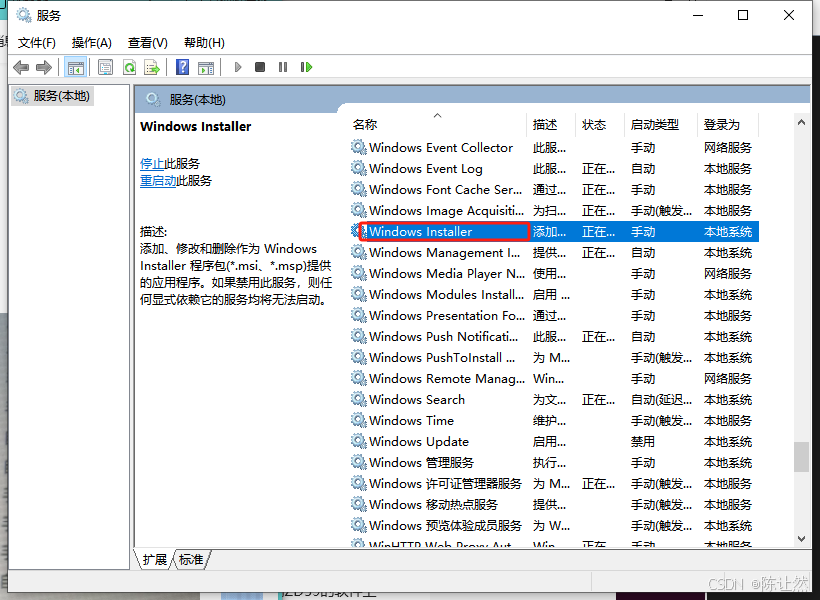Click the 停止 service link
The image size is (820, 600).
pos(152,164)
